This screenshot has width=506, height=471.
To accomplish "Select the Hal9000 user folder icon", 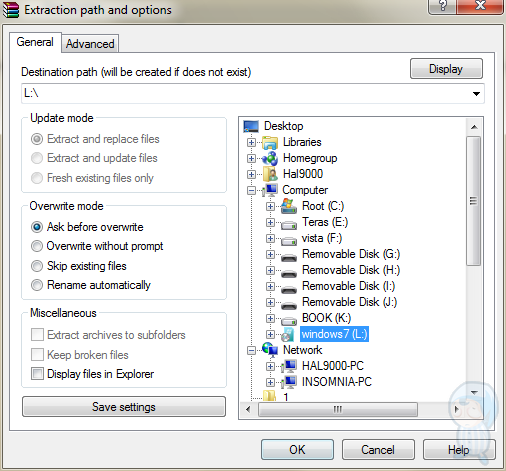I will pos(270,174).
